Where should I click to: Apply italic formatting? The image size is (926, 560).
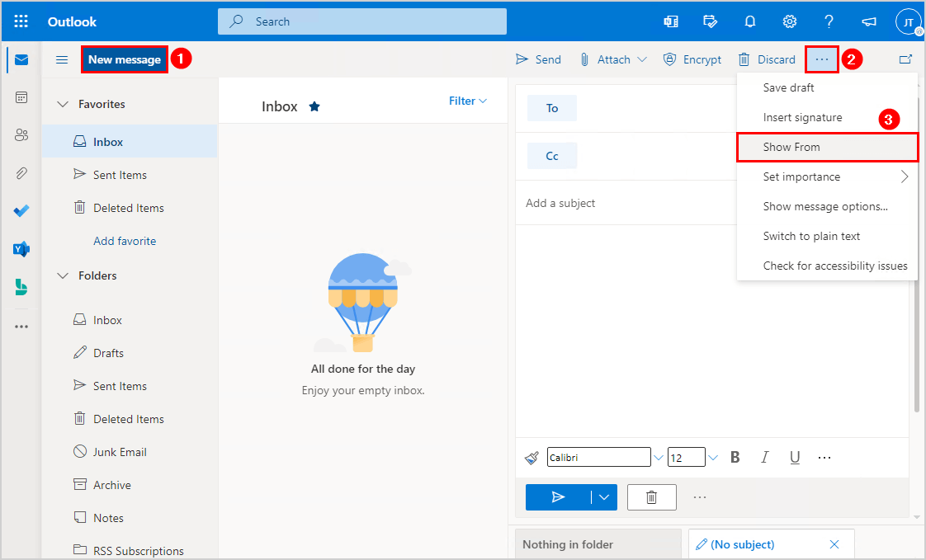click(x=765, y=458)
